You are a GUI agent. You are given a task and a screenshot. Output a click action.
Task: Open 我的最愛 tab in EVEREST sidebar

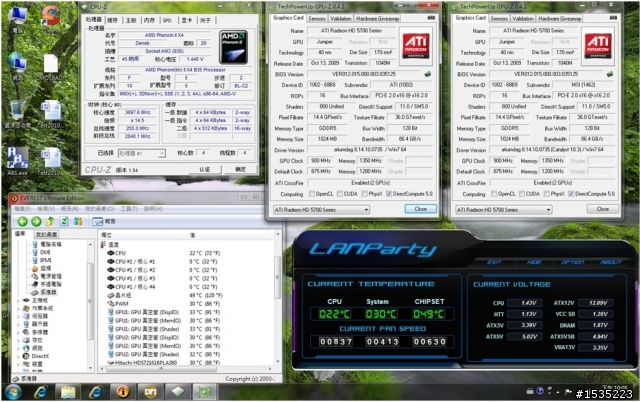click(46, 234)
